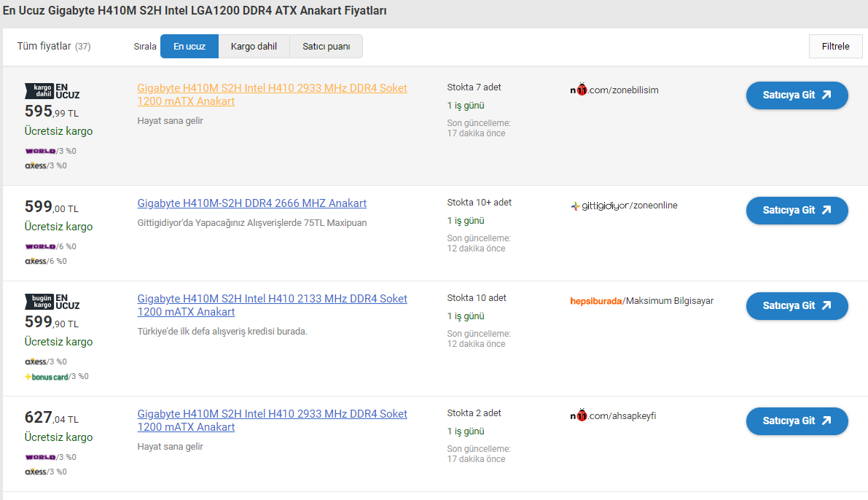Click the gittigidiyor logo for zoneonline
868x500 pixels.
point(600,206)
